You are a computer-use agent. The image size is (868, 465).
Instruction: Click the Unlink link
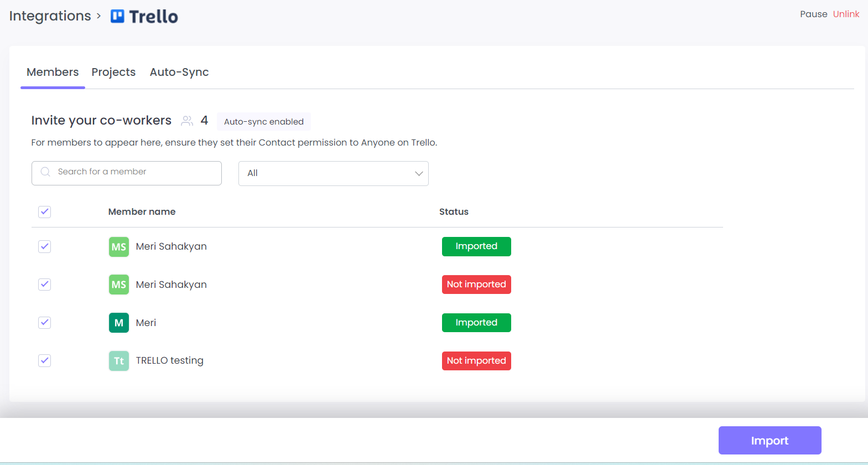click(846, 14)
